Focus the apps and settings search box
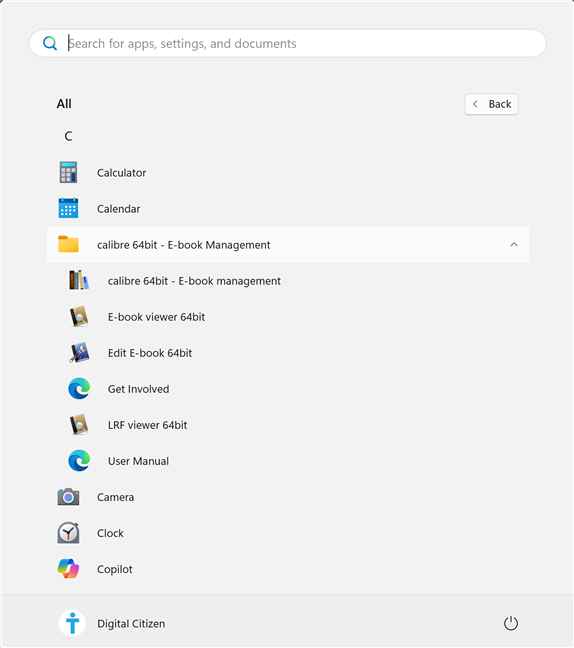 click(x=288, y=43)
